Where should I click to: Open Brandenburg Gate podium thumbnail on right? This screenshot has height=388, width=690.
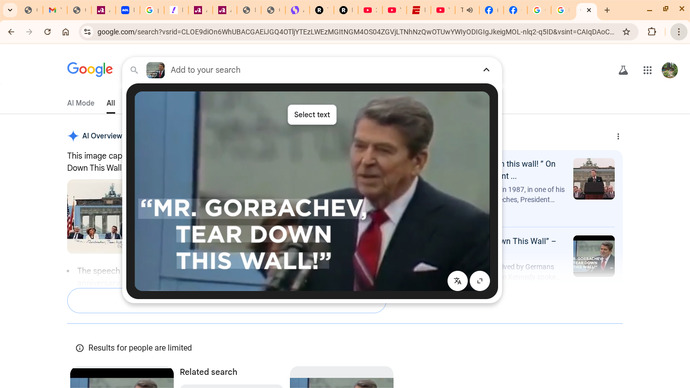click(x=594, y=179)
